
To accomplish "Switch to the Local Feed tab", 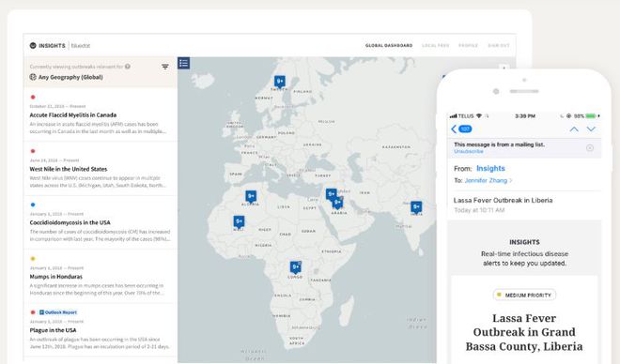I will pyautogui.click(x=435, y=45).
